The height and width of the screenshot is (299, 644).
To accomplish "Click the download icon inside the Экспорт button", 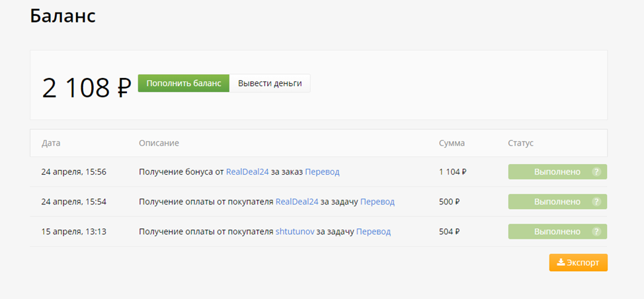I will click(x=561, y=263).
